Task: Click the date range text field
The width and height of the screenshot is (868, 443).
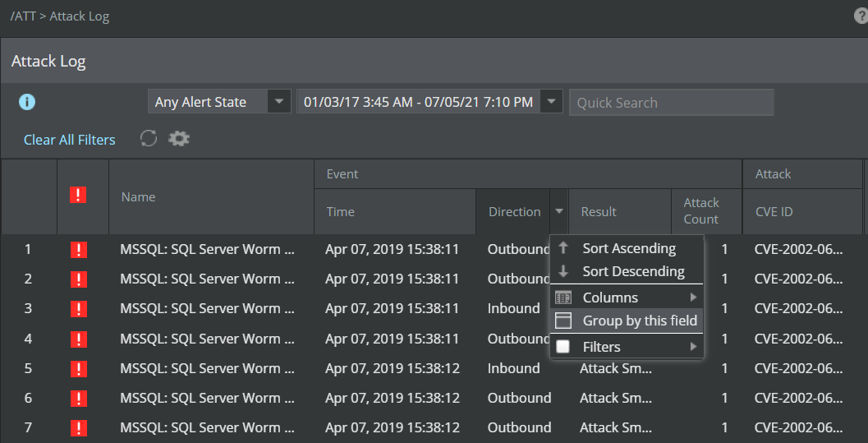Action: coord(419,102)
